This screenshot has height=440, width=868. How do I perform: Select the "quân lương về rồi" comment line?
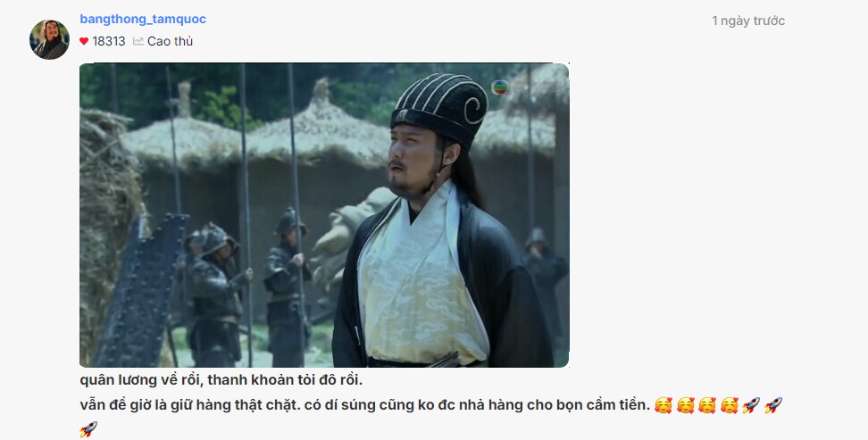(x=221, y=380)
